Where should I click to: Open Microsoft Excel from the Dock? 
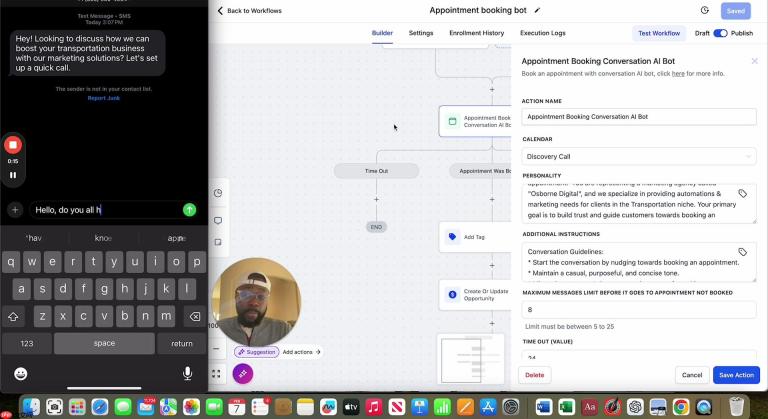(567, 407)
